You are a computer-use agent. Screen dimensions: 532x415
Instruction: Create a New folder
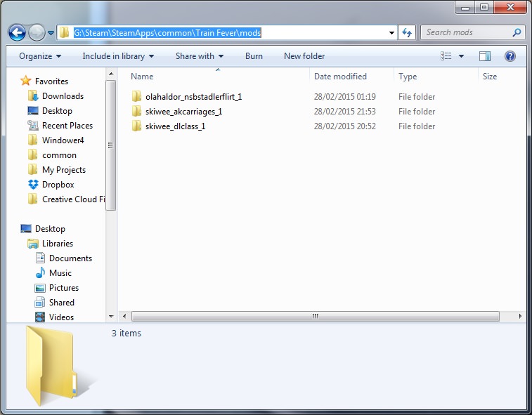point(304,56)
